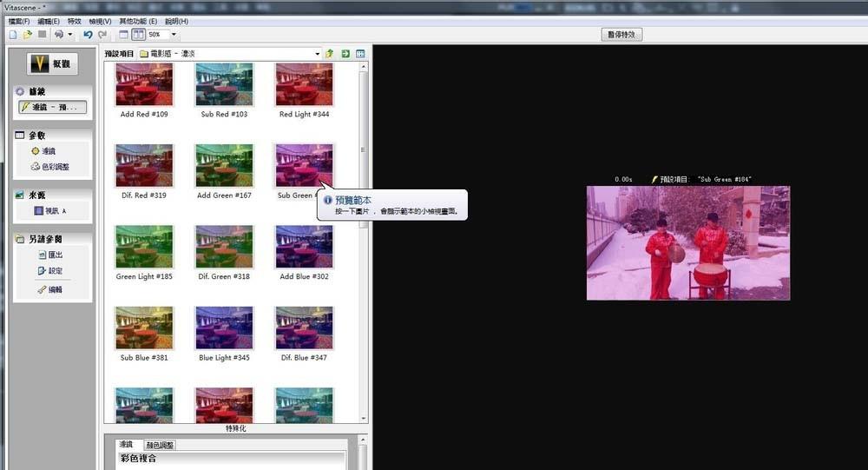This screenshot has height=470, width=868.
Task: Switch to the 顏色調整 tab
Action: click(159, 445)
